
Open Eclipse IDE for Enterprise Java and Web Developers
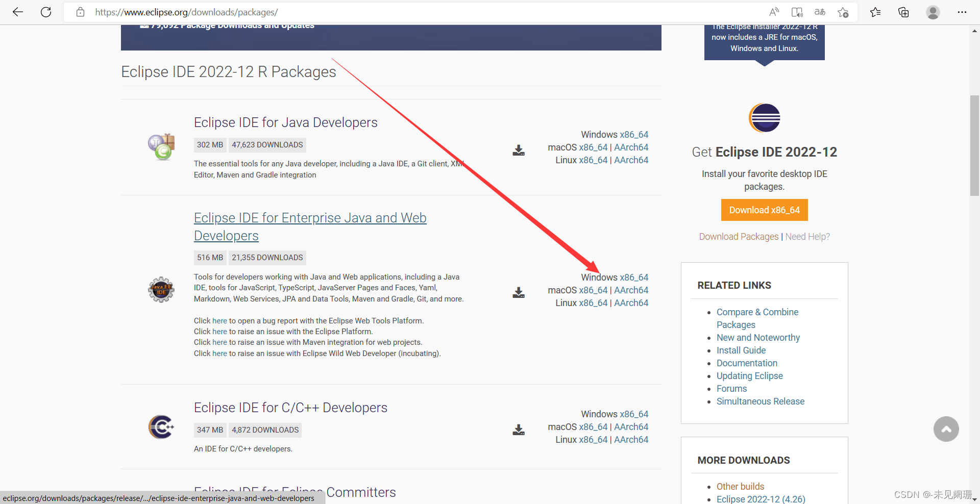pyautogui.click(x=310, y=226)
